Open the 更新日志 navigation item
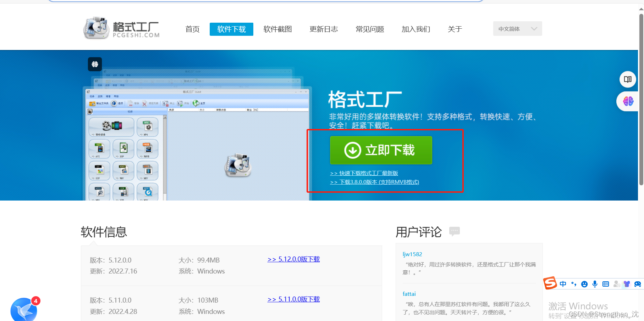Viewport: 644px width, 321px height. point(324,29)
